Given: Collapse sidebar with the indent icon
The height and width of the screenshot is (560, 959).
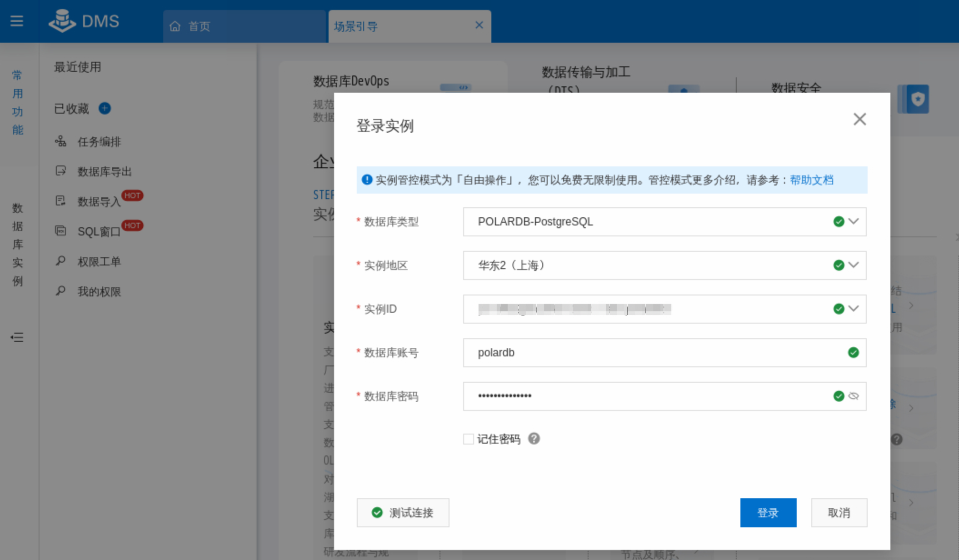Looking at the screenshot, I should pos(17,337).
